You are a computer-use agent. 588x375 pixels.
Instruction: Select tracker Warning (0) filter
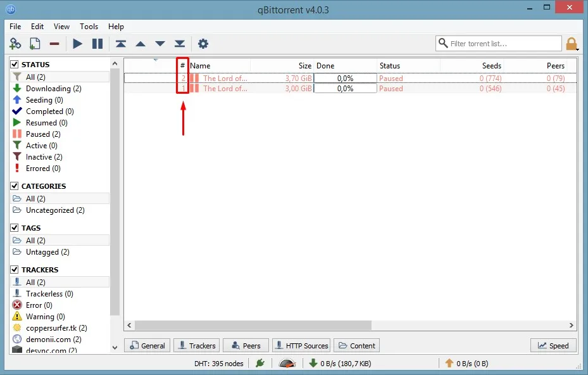[45, 317]
